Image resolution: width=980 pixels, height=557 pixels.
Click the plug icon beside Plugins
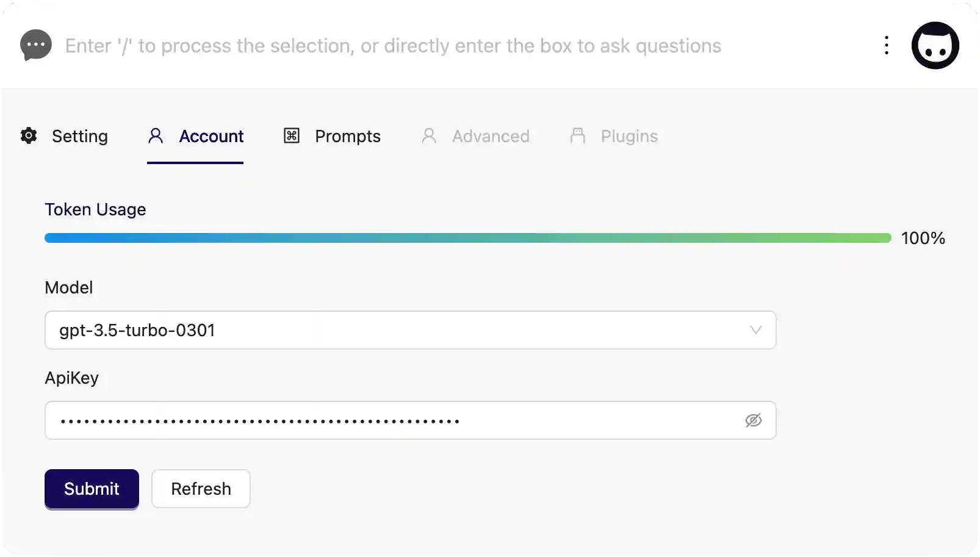(577, 135)
